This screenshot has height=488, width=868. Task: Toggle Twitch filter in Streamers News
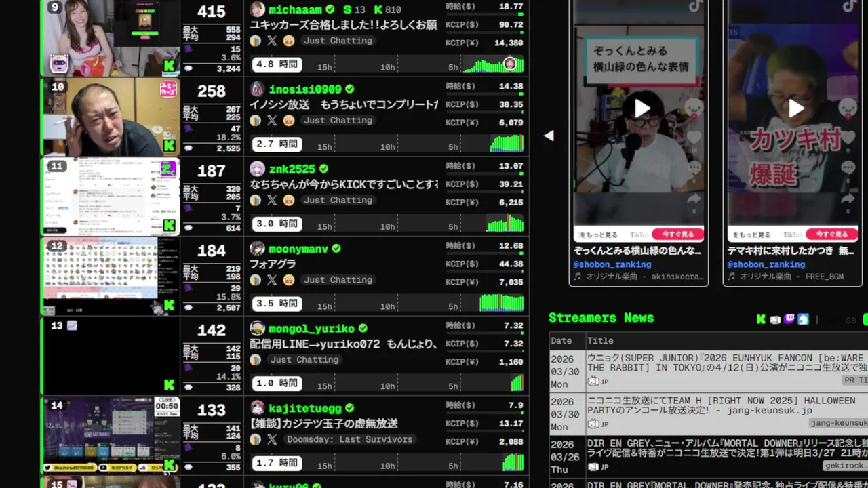[x=789, y=319]
